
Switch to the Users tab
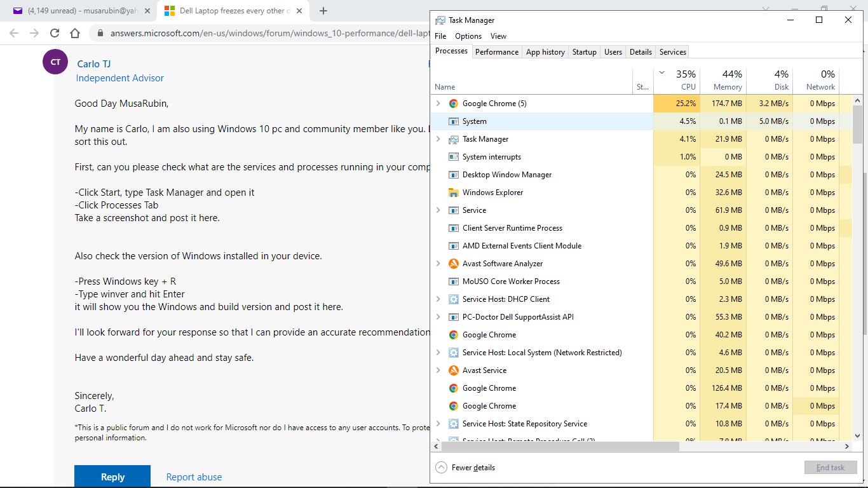point(613,52)
